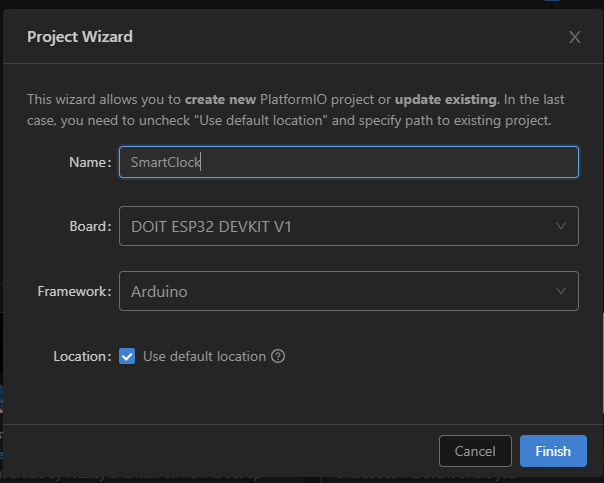Viewport: 604px width, 483px height.
Task: Click the 'Board:' field label
Action: (88, 227)
